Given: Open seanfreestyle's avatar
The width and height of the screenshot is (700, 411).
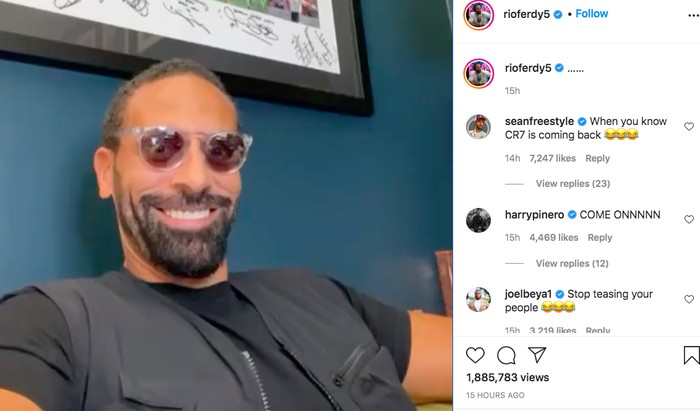Looking at the screenshot, I should (479, 127).
